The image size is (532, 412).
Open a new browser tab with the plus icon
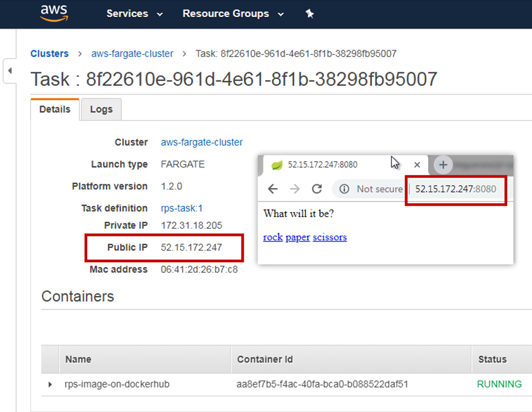(x=442, y=164)
